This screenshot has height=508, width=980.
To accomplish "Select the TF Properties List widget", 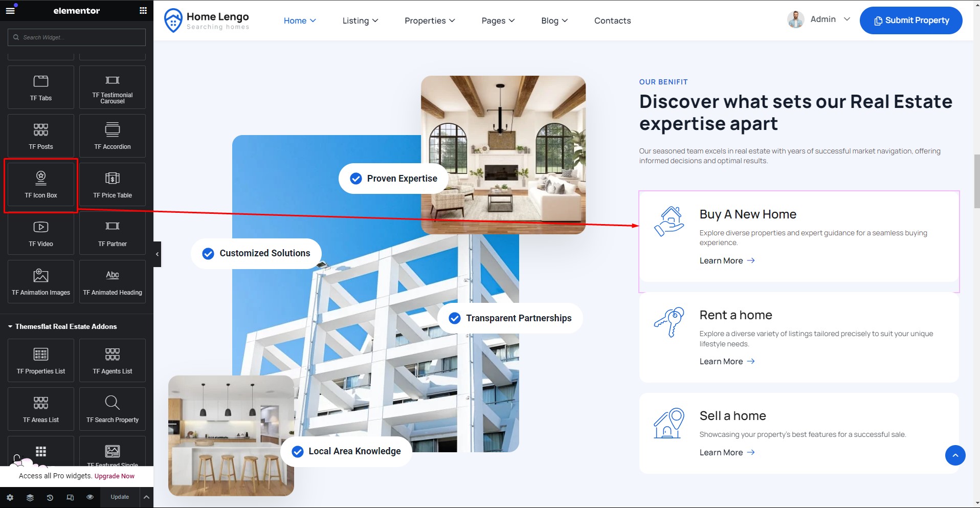I will point(41,360).
